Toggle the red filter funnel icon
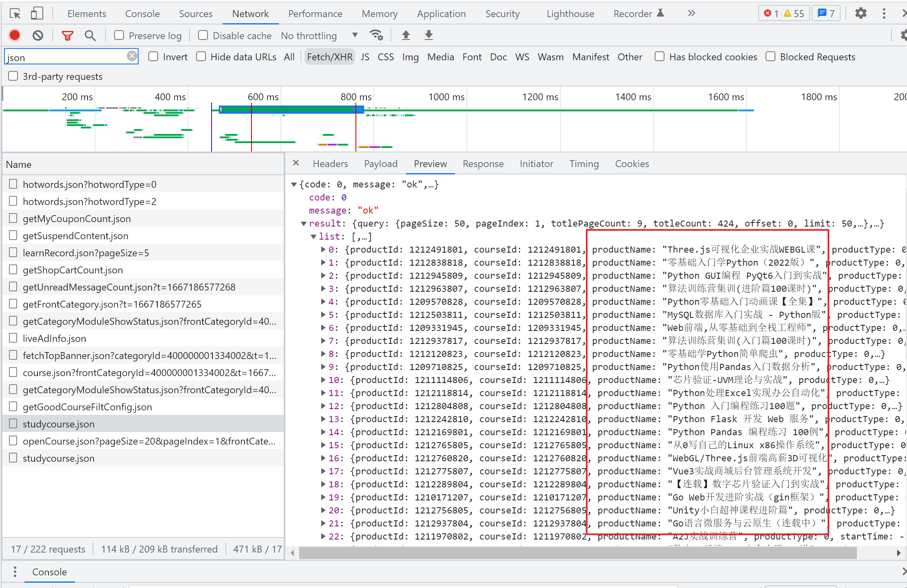This screenshot has width=907, height=588. (x=67, y=35)
